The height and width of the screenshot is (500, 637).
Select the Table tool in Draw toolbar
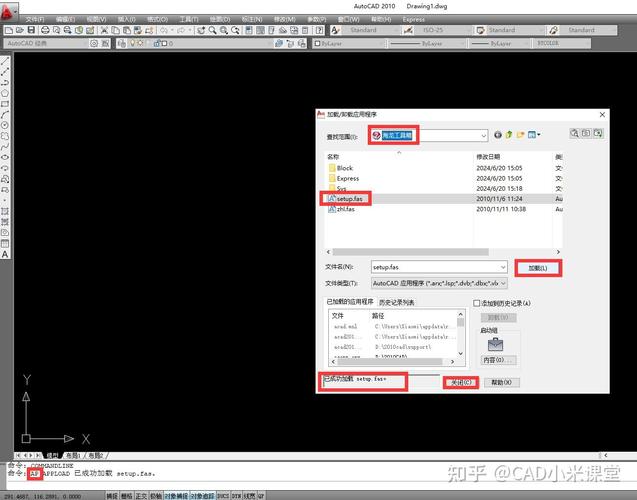point(5,244)
